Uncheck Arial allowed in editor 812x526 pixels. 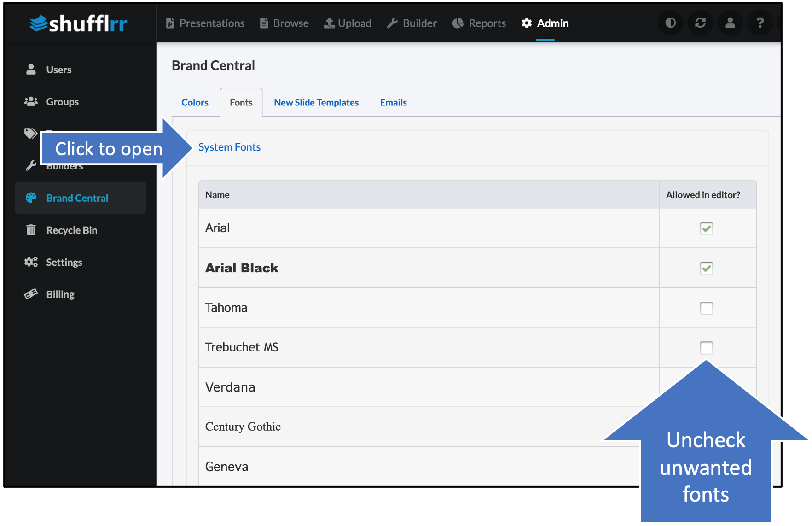[x=706, y=228]
